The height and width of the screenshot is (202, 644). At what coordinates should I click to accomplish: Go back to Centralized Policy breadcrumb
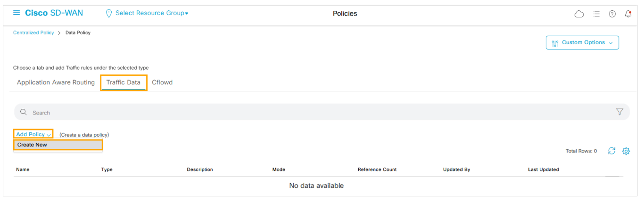click(33, 33)
